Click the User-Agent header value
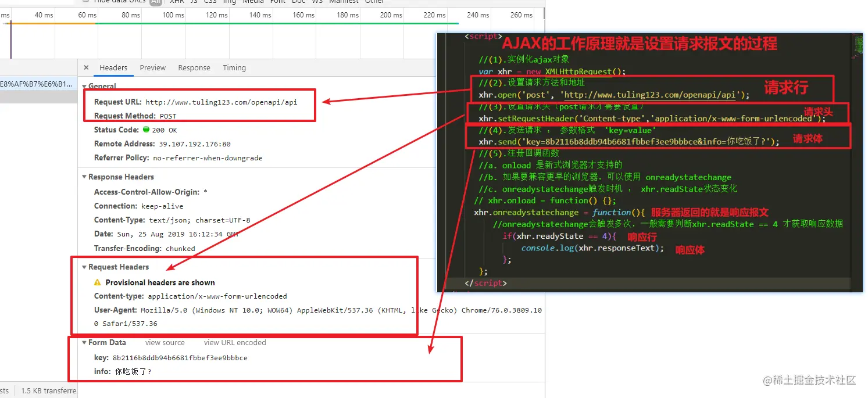Screen dimensions: 868x398 318,317
